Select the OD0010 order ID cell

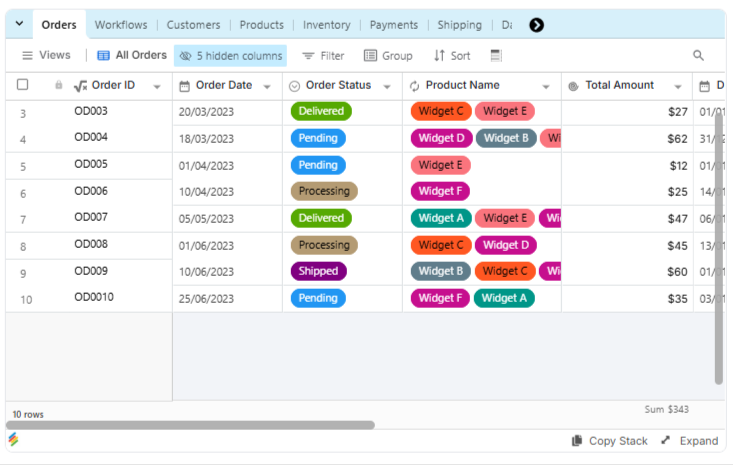pyautogui.click(x=94, y=297)
